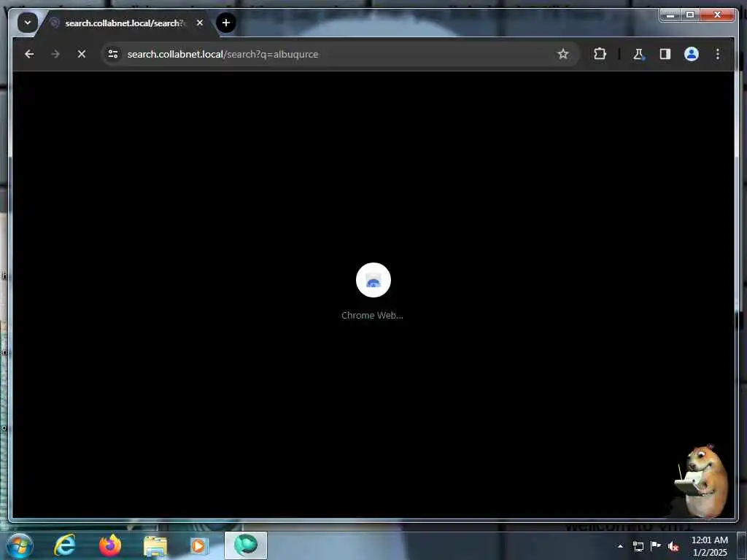
Task: Bookmark this page with star icon
Action: 563,54
